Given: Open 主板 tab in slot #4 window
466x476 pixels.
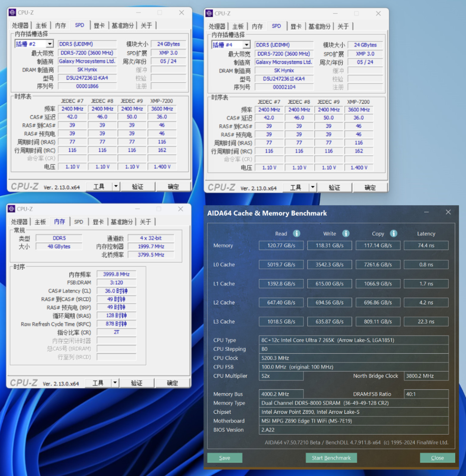Looking at the screenshot, I should pyautogui.click(x=238, y=26).
